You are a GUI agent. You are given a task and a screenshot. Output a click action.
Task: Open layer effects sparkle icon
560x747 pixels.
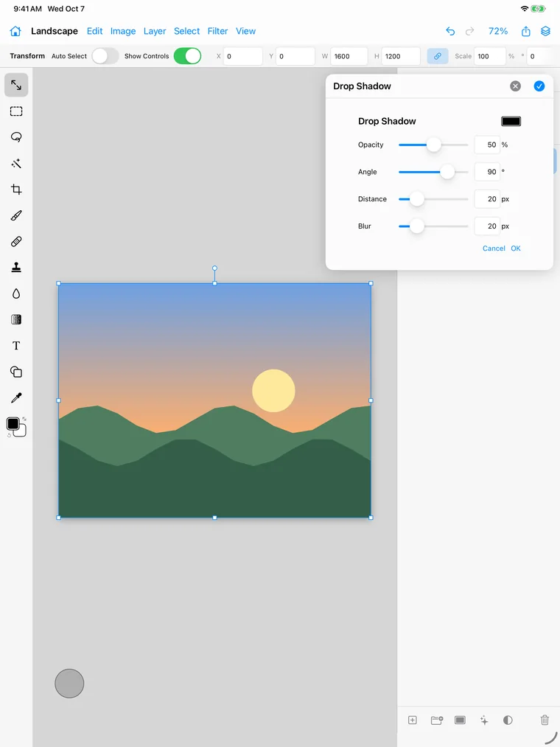tap(484, 720)
